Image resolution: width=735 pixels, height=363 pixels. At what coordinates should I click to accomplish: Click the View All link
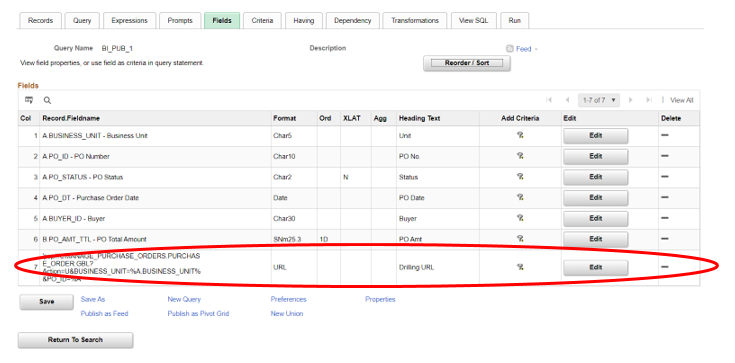(x=682, y=100)
